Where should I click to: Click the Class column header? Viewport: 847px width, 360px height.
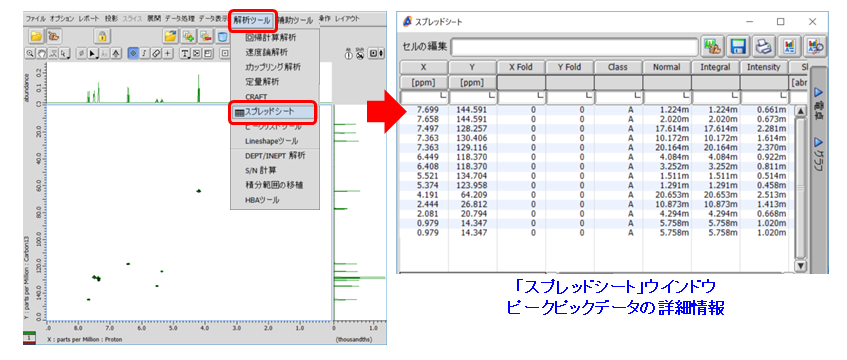pos(618,68)
